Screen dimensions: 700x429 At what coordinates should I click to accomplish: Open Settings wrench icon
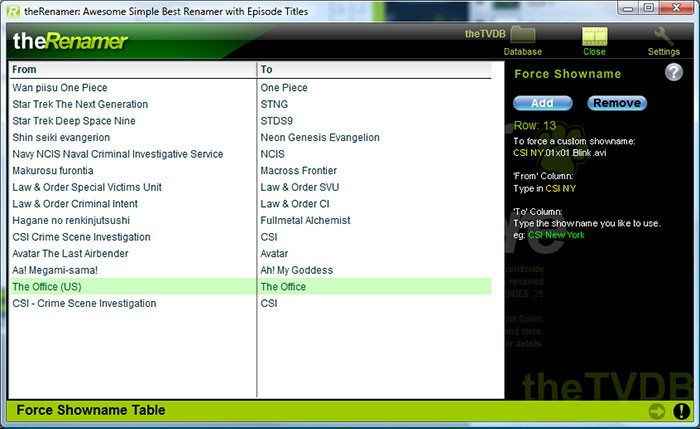(664, 36)
